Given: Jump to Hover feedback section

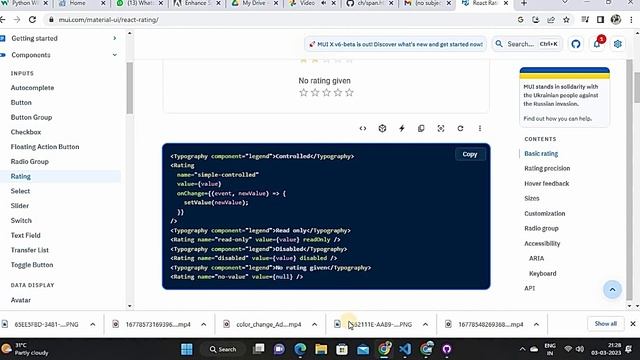Looking at the screenshot, I should point(547,184).
